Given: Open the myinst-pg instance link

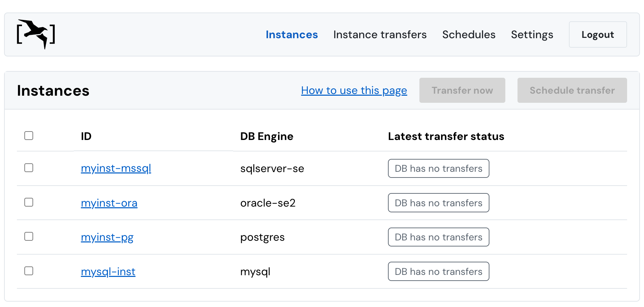Looking at the screenshot, I should pyautogui.click(x=107, y=237).
